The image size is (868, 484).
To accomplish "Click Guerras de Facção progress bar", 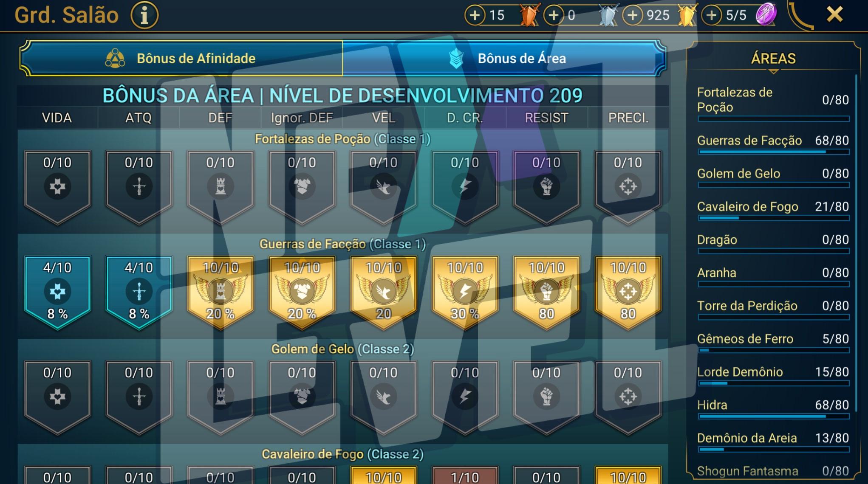I will tap(773, 152).
